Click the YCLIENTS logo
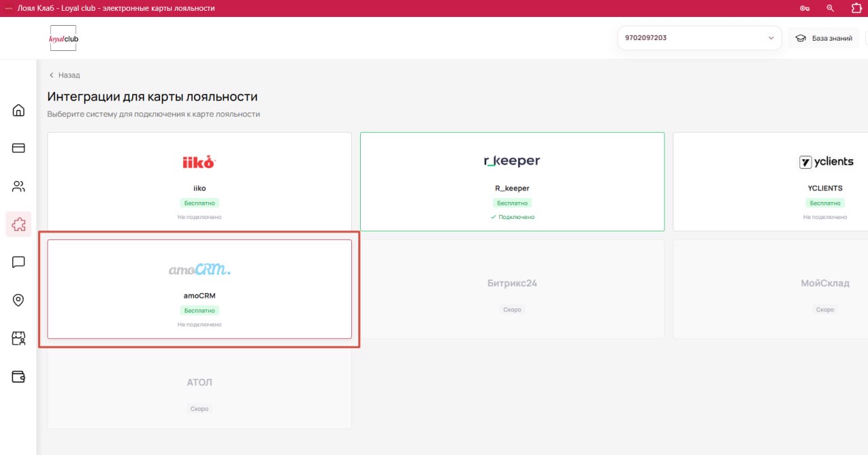868x455 pixels. pyautogui.click(x=826, y=161)
